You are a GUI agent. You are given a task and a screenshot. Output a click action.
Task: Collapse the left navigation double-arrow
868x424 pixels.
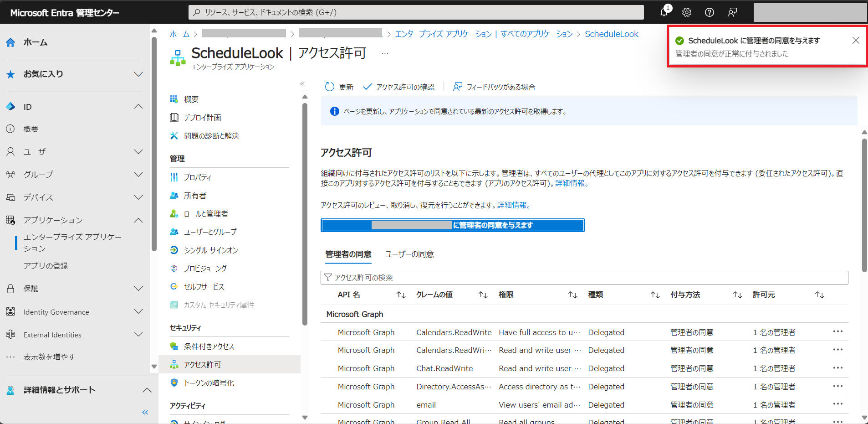coord(145,413)
